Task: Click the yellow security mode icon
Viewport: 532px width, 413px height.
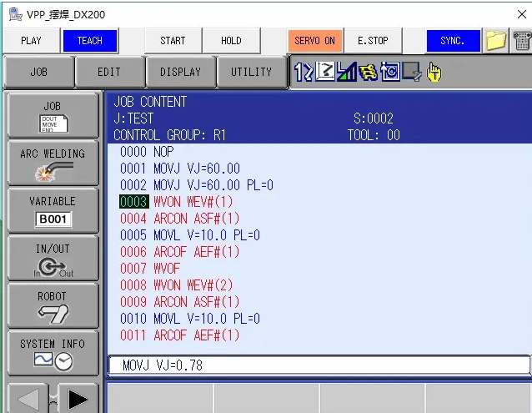Action: (368, 72)
